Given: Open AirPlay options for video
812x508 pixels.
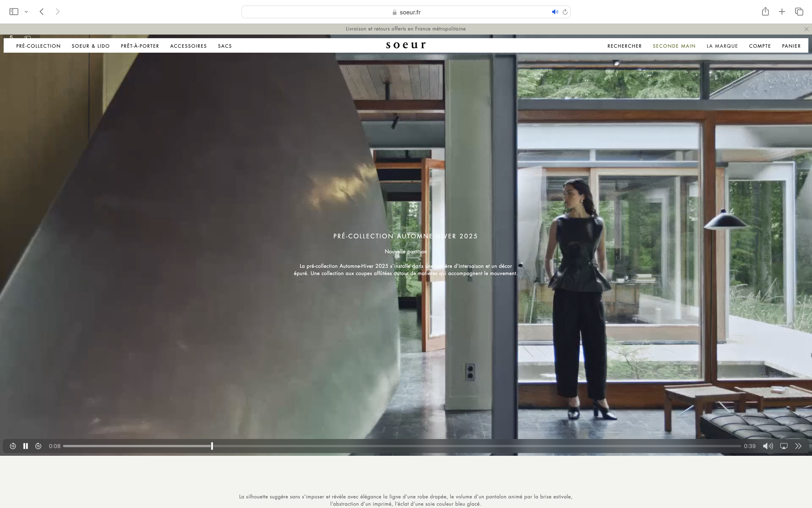Looking at the screenshot, I should point(783,446).
